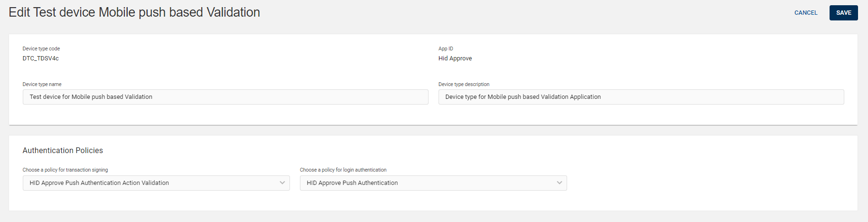Click the page title heading
The image size is (868, 222).
point(134,12)
